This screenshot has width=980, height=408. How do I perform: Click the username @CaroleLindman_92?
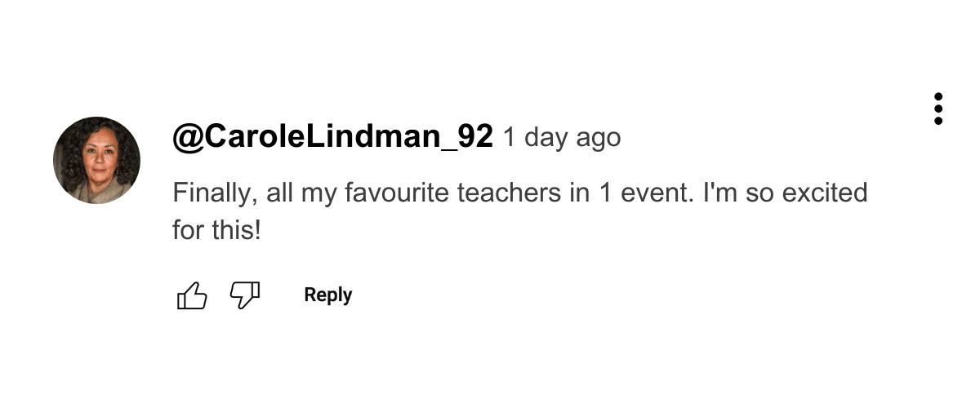pos(333,137)
